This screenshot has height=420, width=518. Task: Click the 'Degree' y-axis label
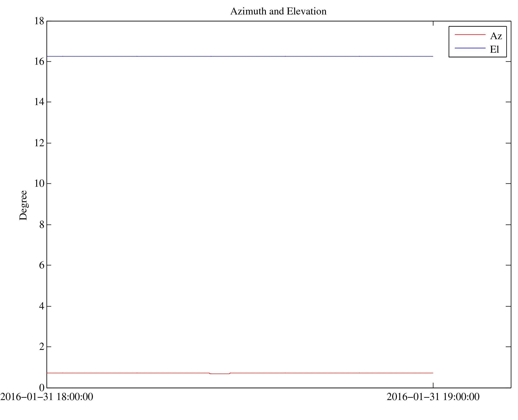(x=23, y=205)
